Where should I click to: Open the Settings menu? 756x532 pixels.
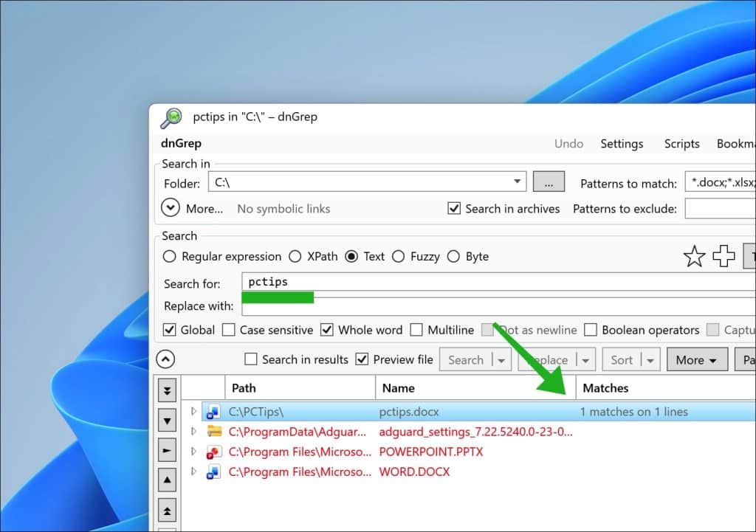click(622, 144)
